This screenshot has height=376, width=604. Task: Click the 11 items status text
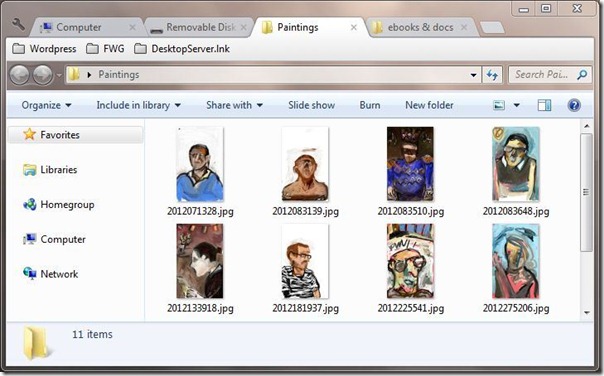[92, 334]
